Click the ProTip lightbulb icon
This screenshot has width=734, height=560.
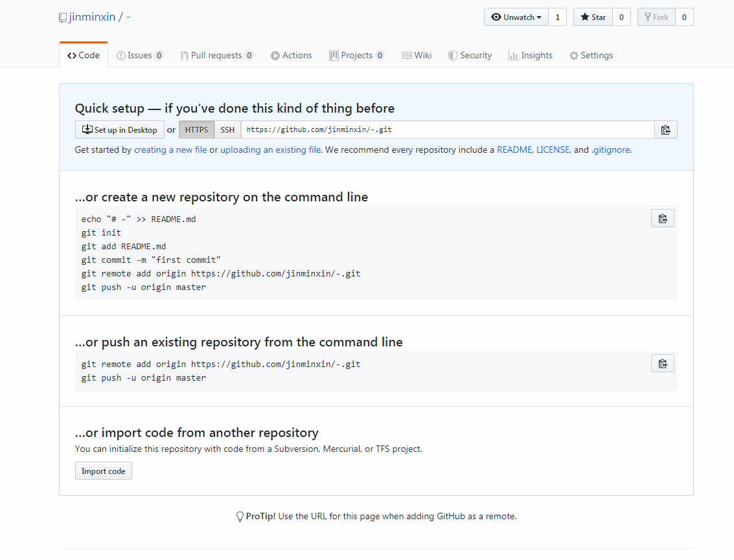point(240,517)
